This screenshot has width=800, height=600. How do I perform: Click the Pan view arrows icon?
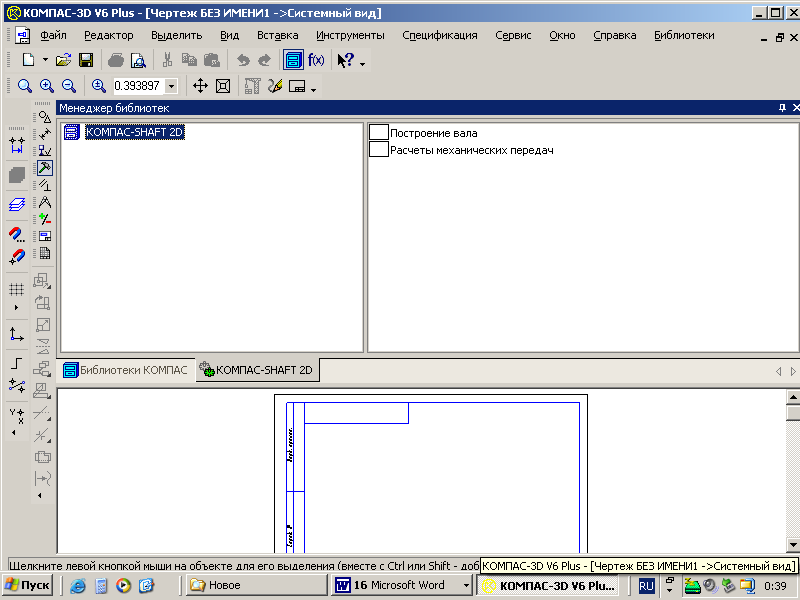(200, 86)
